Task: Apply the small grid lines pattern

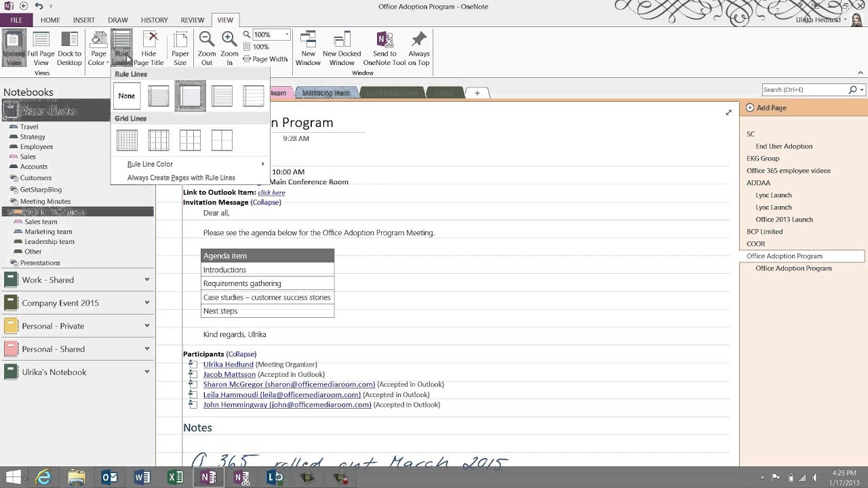Action: coord(127,140)
